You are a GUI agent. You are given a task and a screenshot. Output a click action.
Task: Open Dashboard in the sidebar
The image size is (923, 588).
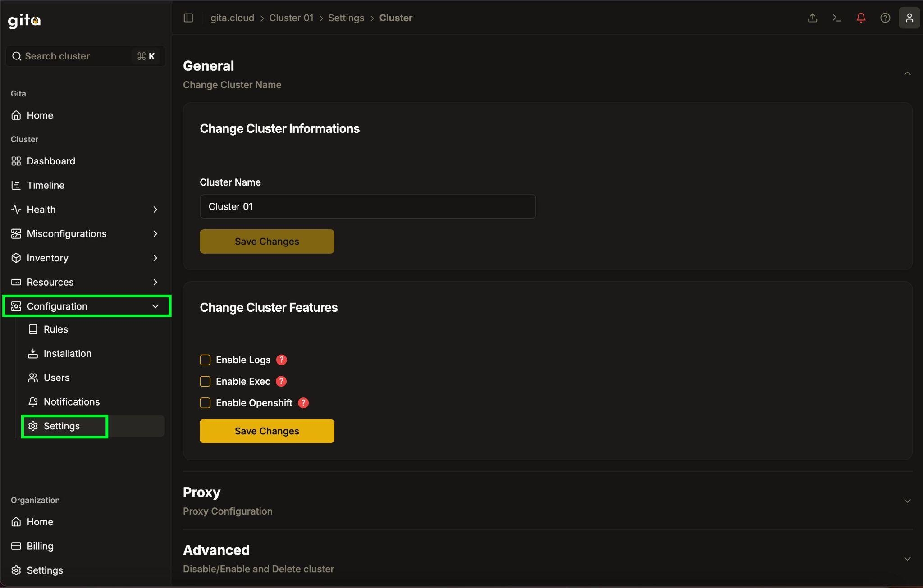pos(85,161)
